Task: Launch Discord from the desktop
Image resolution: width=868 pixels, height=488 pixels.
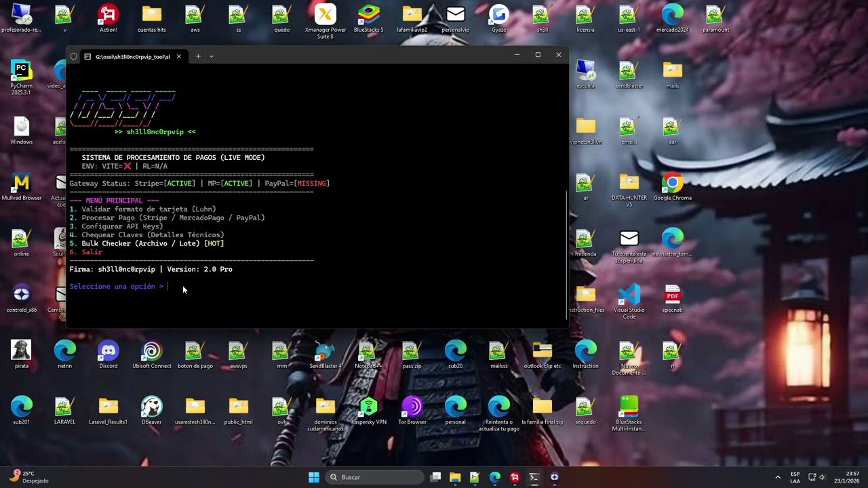Action: click(108, 354)
